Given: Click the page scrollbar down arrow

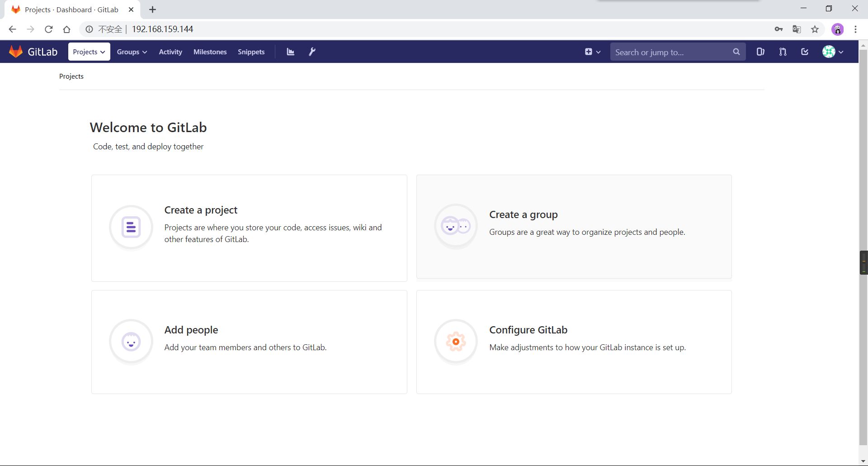Looking at the screenshot, I should point(863,461).
